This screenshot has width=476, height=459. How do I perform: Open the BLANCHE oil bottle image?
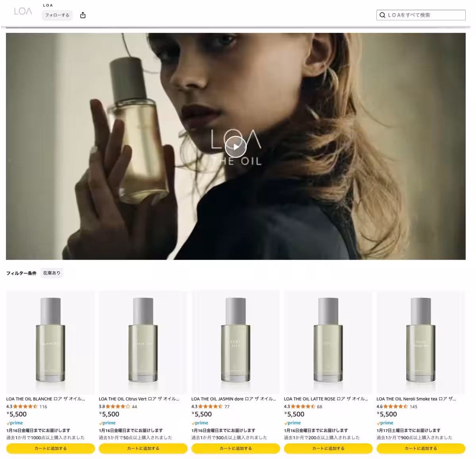click(50, 342)
